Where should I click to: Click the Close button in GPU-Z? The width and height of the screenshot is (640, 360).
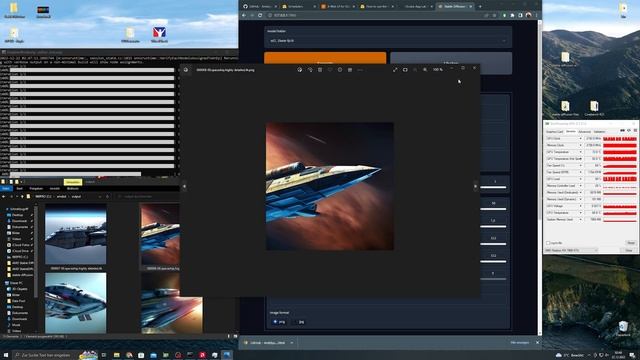point(629,250)
